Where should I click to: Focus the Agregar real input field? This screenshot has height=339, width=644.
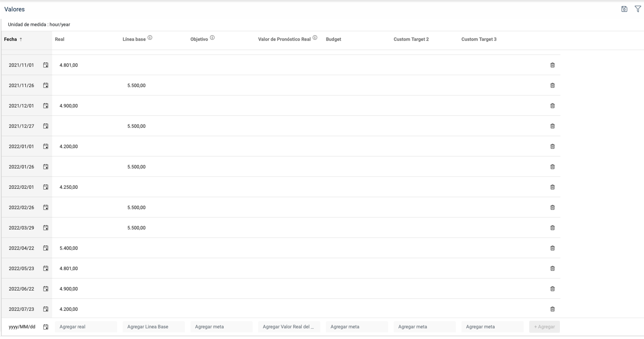click(x=86, y=327)
